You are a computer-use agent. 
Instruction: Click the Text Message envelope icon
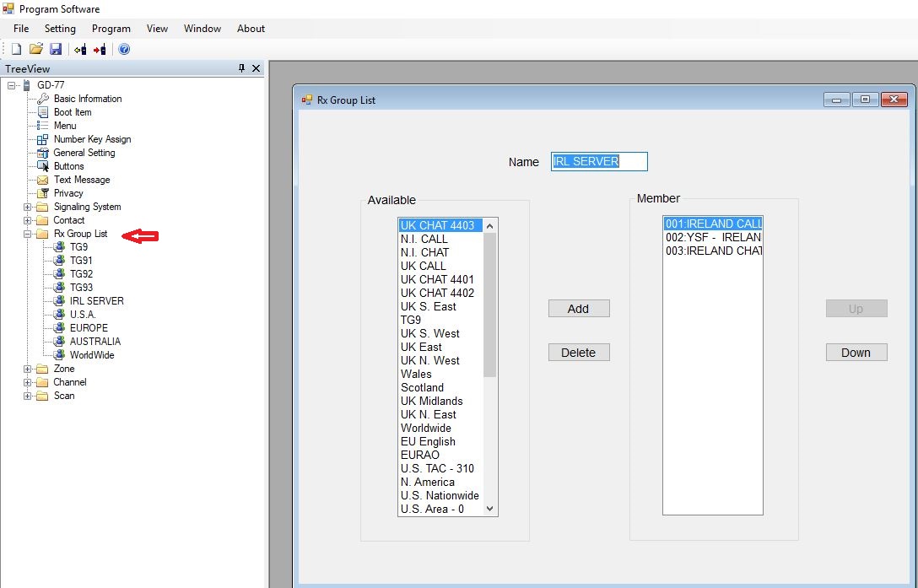click(x=43, y=180)
